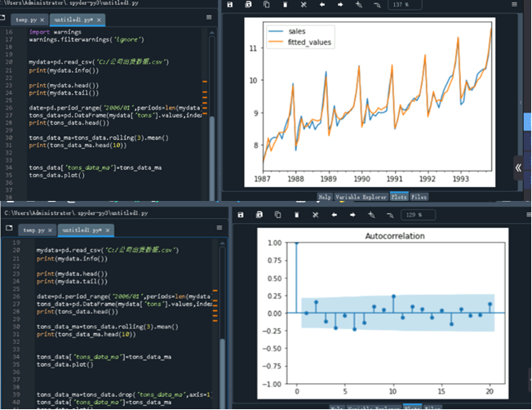Open Help tab in upper pane
The height and width of the screenshot is (410, 532).
[325, 197]
